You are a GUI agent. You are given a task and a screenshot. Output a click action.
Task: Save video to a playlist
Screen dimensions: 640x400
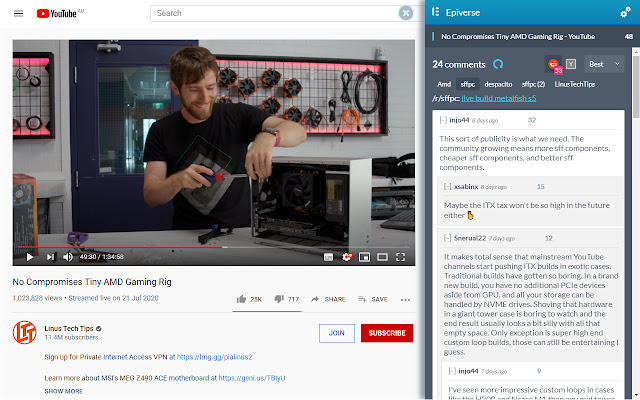373,299
